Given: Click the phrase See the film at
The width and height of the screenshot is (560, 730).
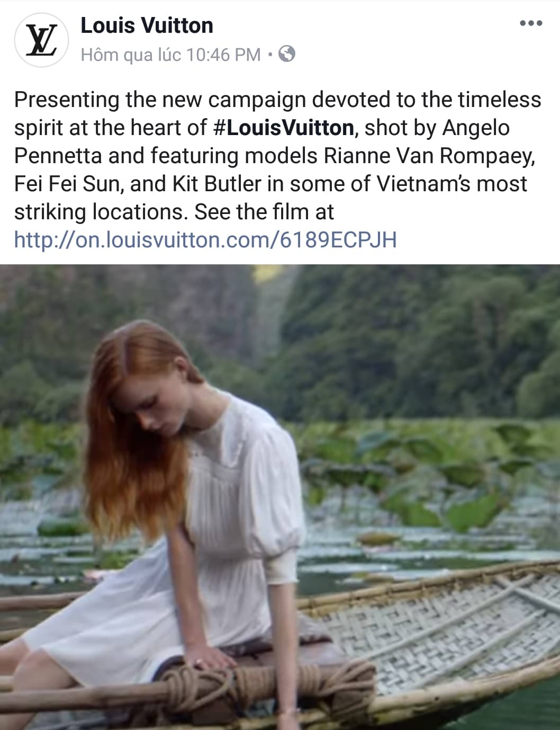Looking at the screenshot, I should coord(264,212).
